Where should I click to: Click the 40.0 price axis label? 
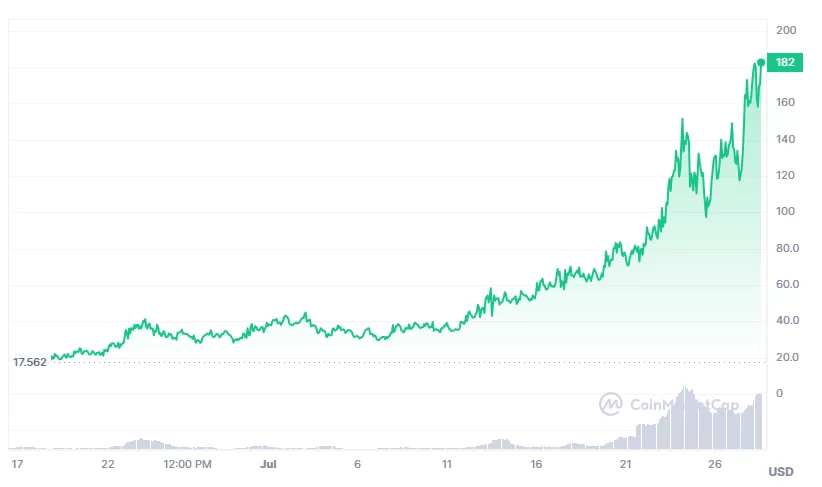pos(788,320)
